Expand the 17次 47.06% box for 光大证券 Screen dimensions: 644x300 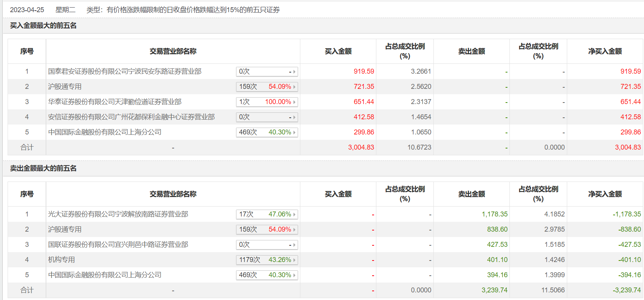(267, 214)
